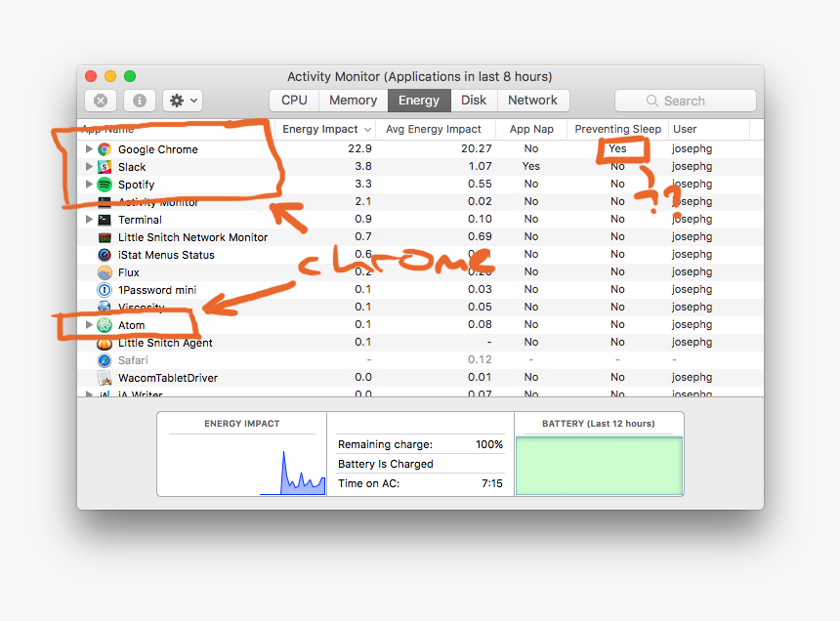Click Slack's Yes App Nap value
The image size is (840, 621).
coord(531,166)
